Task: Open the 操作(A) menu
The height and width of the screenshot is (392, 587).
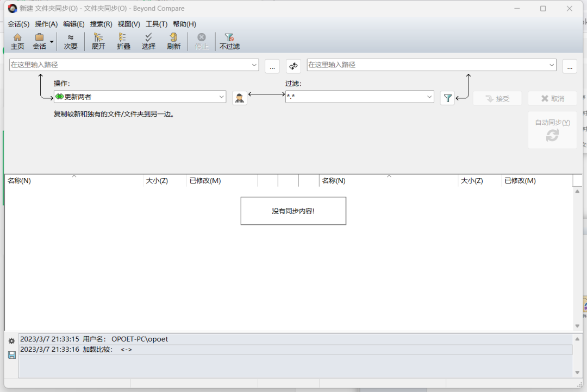Action: (x=46, y=24)
